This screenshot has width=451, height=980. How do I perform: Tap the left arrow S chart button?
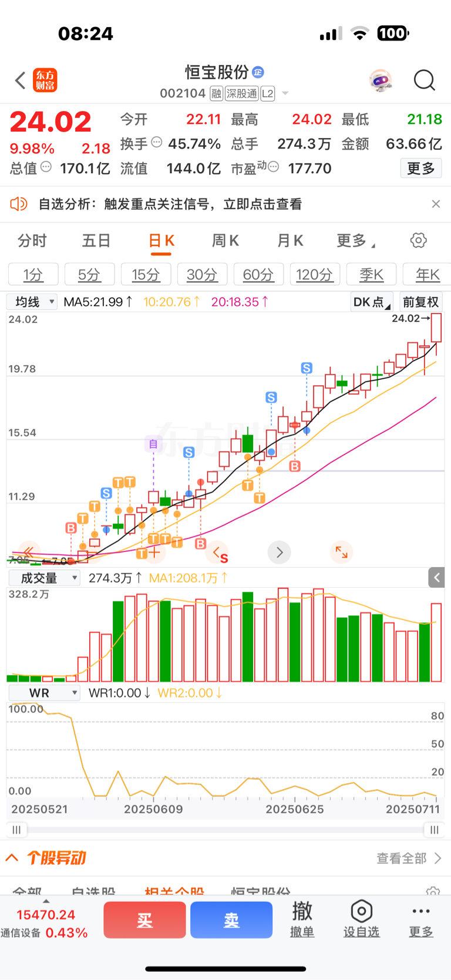coord(218,553)
